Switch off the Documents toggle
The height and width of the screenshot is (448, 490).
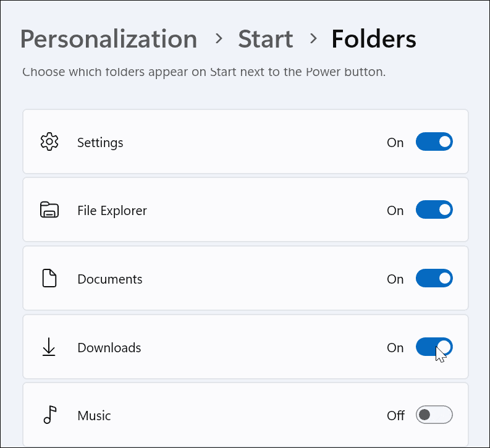point(434,279)
